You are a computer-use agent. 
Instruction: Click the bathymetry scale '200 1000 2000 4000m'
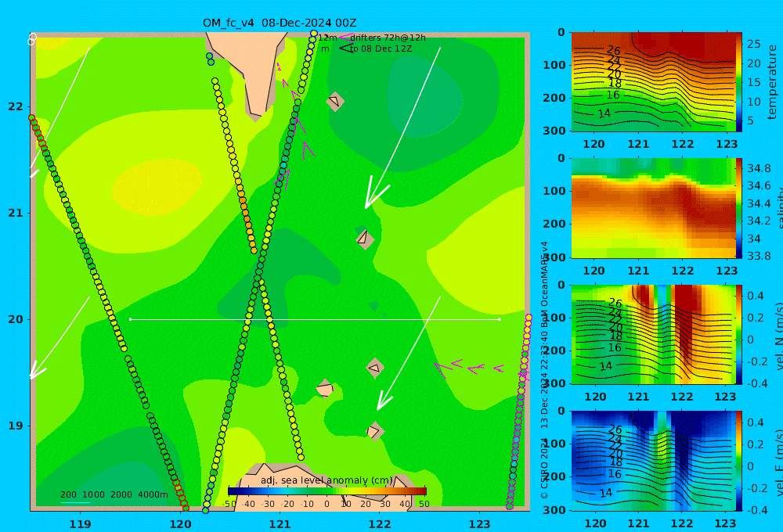tap(114, 494)
